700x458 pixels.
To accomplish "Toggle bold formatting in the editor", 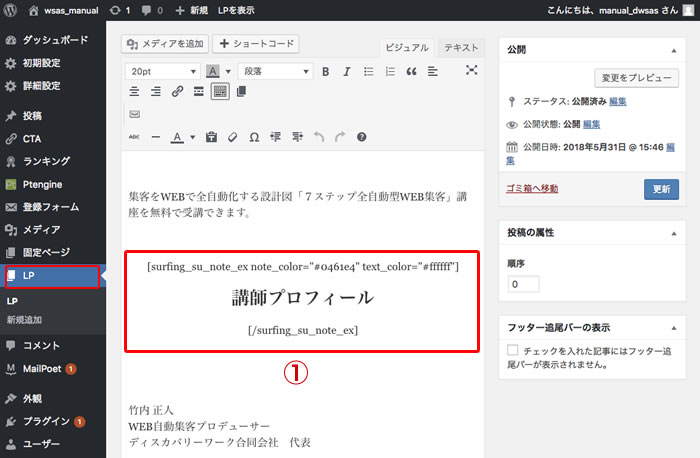I will (x=325, y=71).
